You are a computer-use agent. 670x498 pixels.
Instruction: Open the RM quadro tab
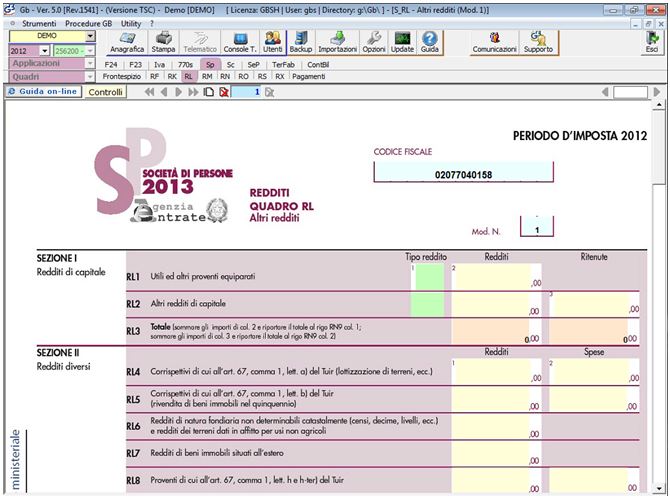(207, 77)
